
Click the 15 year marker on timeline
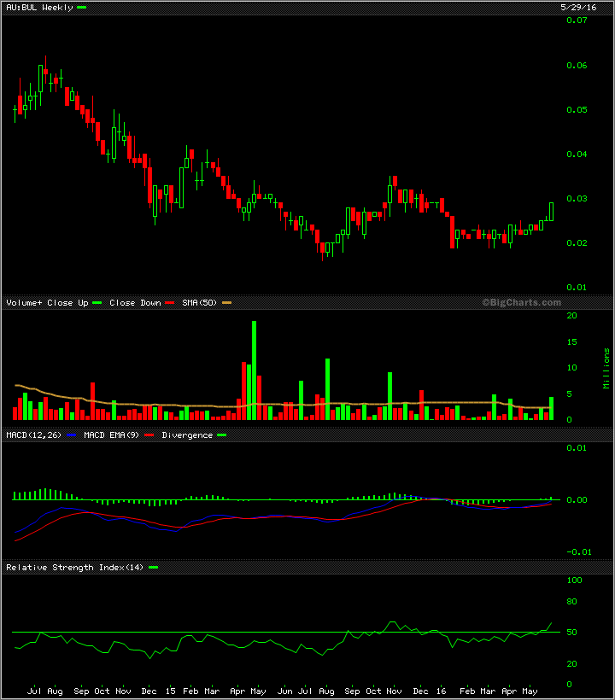pyautogui.click(x=170, y=691)
